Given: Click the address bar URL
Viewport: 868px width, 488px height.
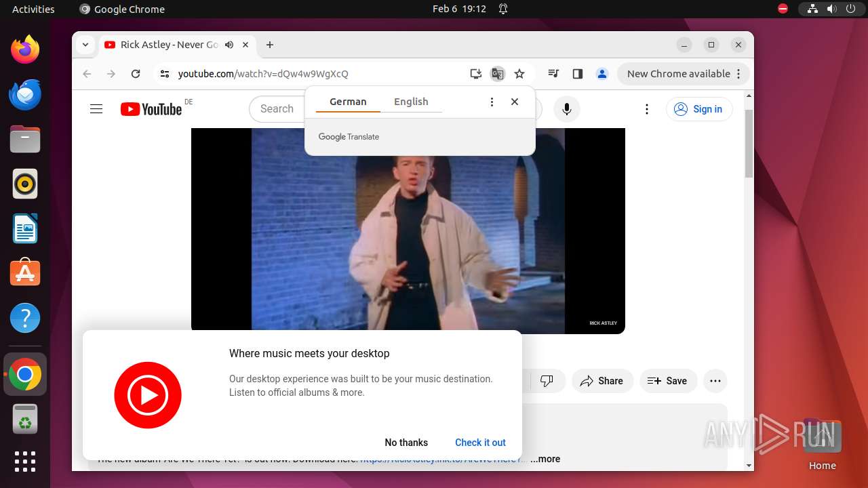Looking at the screenshot, I should (263, 74).
